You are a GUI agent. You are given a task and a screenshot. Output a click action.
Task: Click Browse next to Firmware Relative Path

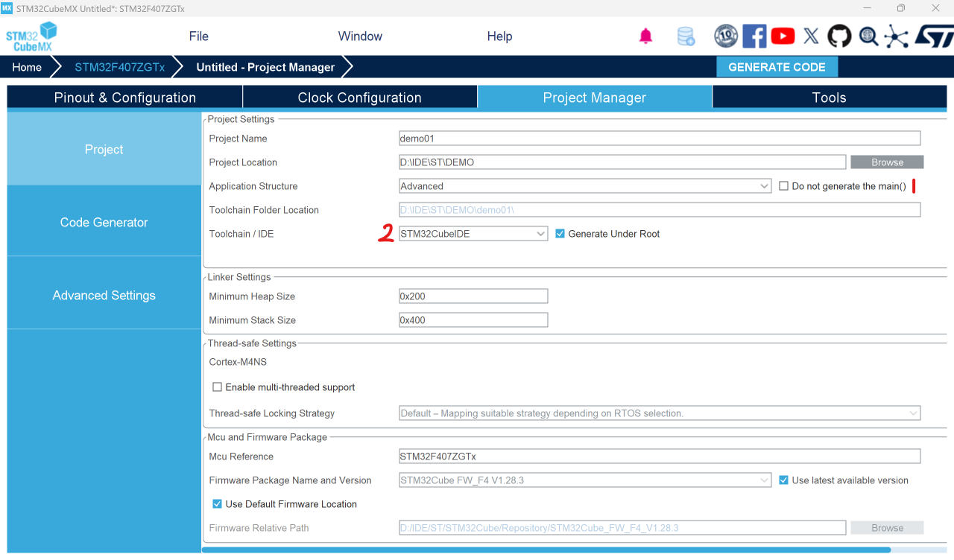(x=887, y=528)
